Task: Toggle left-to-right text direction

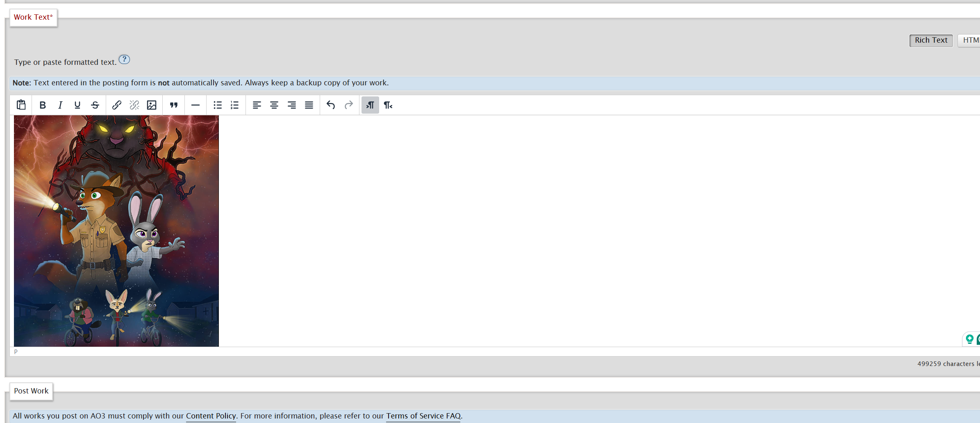Action: (x=370, y=105)
